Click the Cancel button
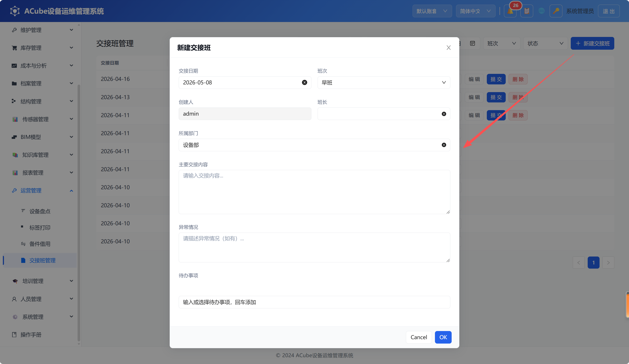The height and width of the screenshot is (364, 629). click(x=419, y=337)
